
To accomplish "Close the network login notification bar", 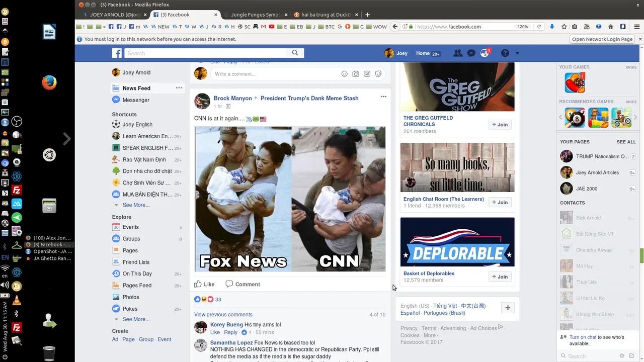I will tap(640, 39).
